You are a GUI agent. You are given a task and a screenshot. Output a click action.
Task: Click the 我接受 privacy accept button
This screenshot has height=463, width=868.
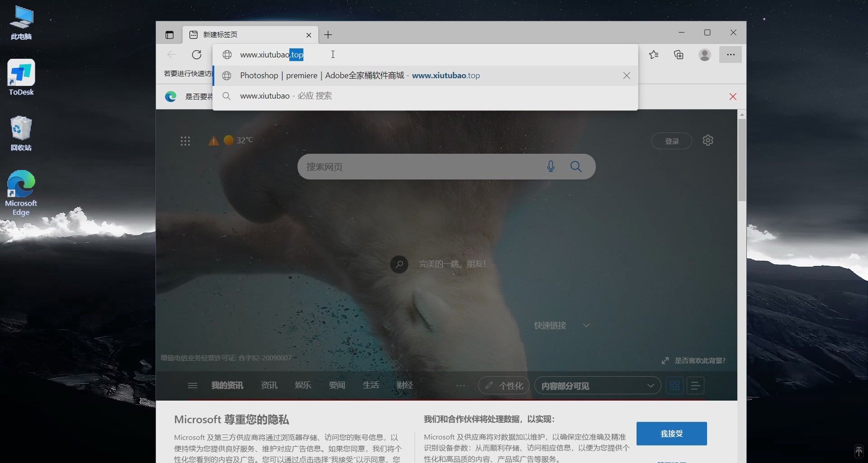click(x=671, y=434)
